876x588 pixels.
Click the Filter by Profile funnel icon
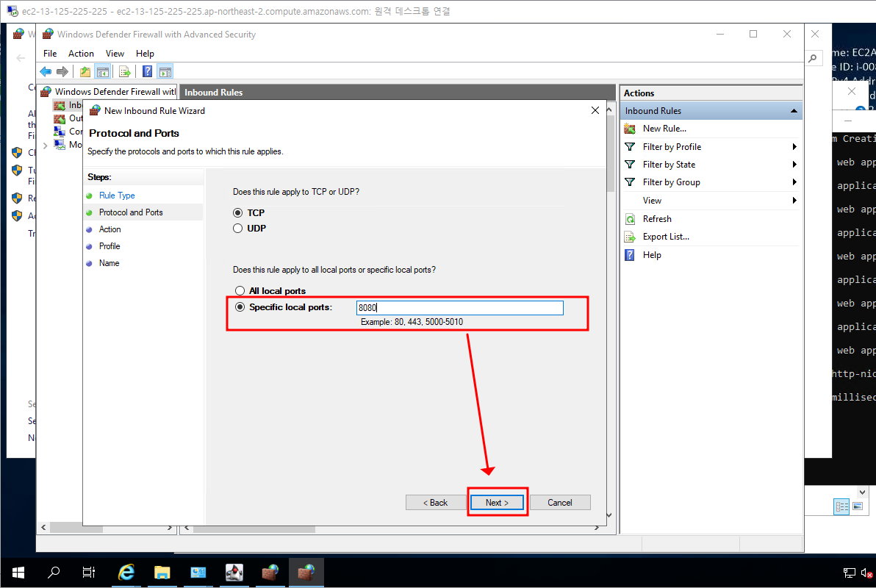pyautogui.click(x=630, y=146)
